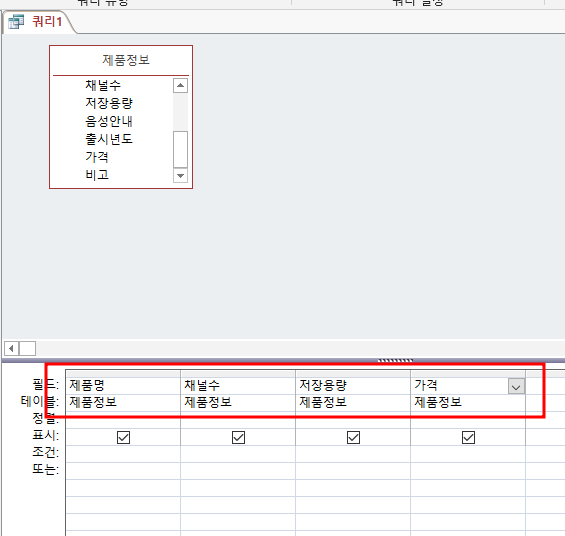Select 음성안내 field in the table list

pyautogui.click(x=109, y=121)
